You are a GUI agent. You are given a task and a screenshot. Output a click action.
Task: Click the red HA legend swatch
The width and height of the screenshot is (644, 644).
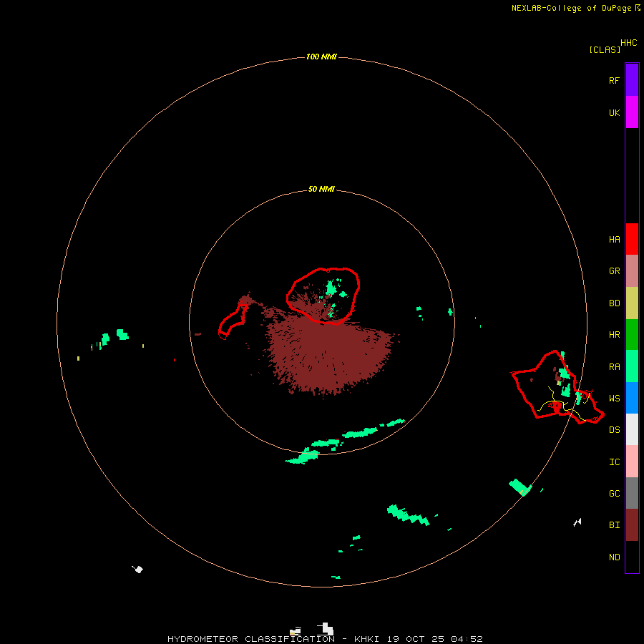(x=632, y=239)
